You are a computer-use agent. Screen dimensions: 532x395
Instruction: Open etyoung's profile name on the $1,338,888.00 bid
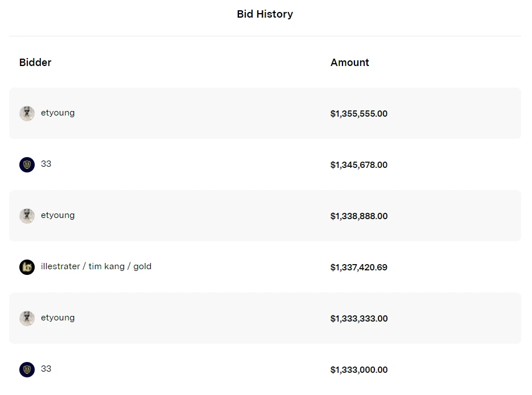[57, 215]
